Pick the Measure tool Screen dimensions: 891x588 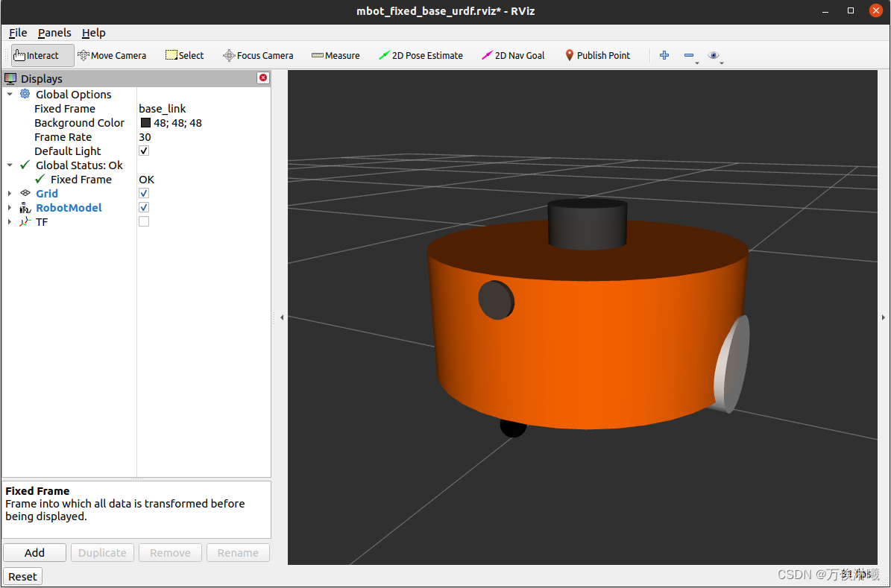[x=336, y=55]
